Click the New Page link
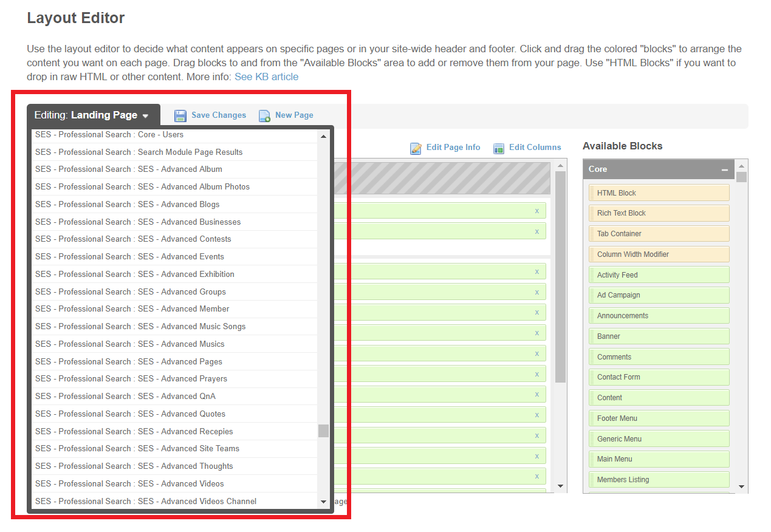 pyautogui.click(x=294, y=115)
